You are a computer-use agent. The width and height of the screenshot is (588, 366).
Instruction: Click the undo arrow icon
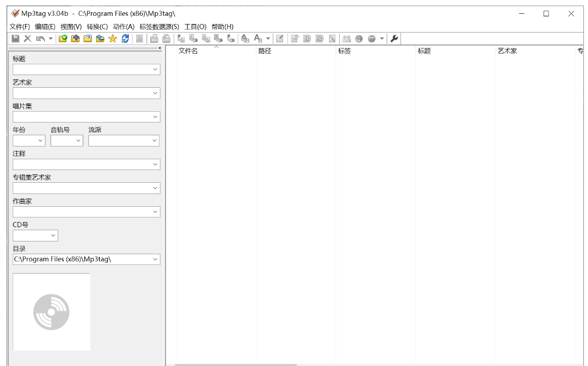click(40, 39)
